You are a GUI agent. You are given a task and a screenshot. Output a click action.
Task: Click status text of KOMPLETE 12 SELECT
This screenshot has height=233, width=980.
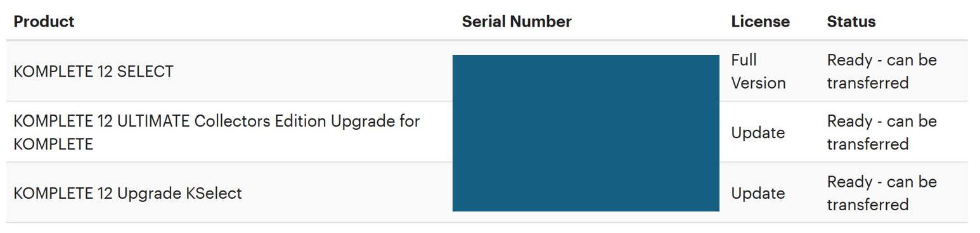click(882, 72)
